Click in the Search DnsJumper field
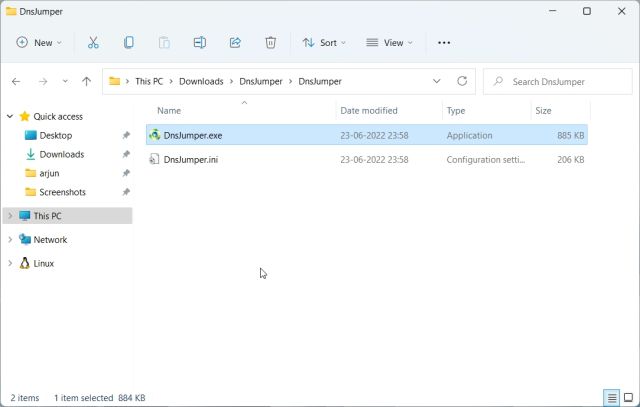This screenshot has width=640, height=407. click(x=558, y=82)
